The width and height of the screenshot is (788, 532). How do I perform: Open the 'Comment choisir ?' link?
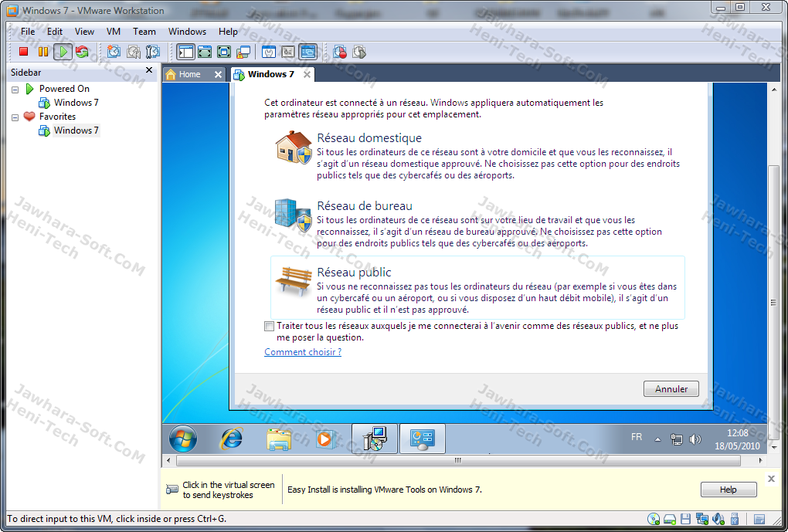pyautogui.click(x=303, y=351)
